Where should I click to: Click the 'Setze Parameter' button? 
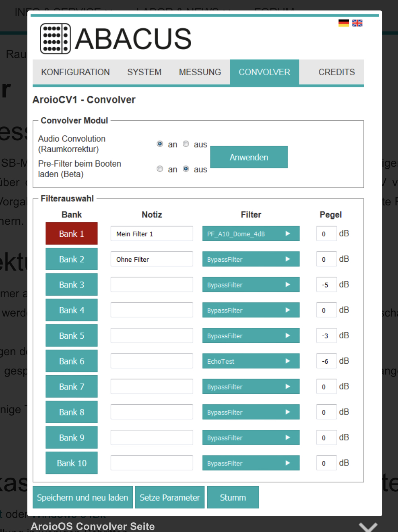click(170, 497)
